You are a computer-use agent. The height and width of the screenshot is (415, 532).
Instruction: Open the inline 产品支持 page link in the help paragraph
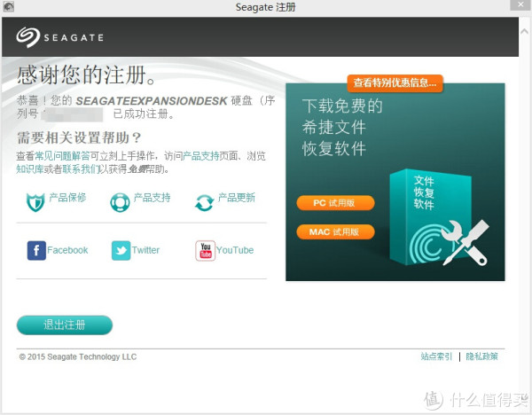click(x=201, y=156)
